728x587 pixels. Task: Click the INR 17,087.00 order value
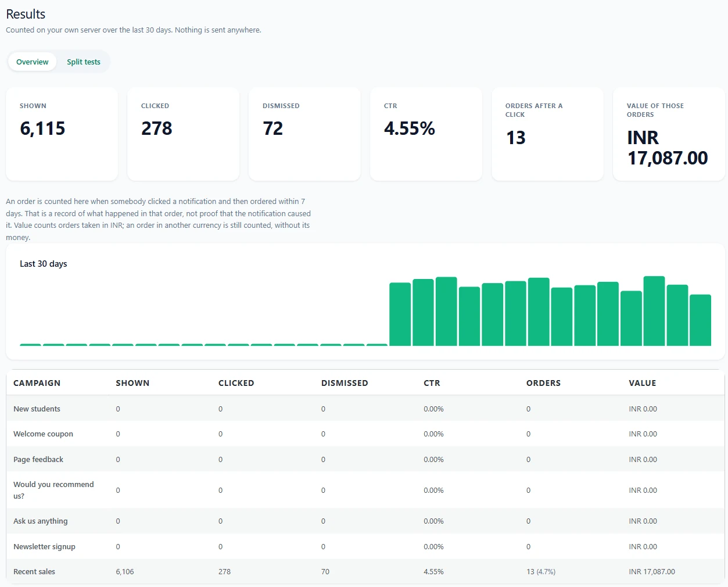click(x=668, y=148)
